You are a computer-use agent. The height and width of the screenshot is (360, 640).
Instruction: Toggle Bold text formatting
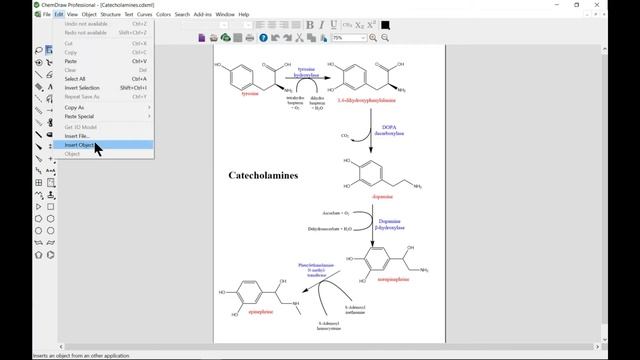click(310, 25)
